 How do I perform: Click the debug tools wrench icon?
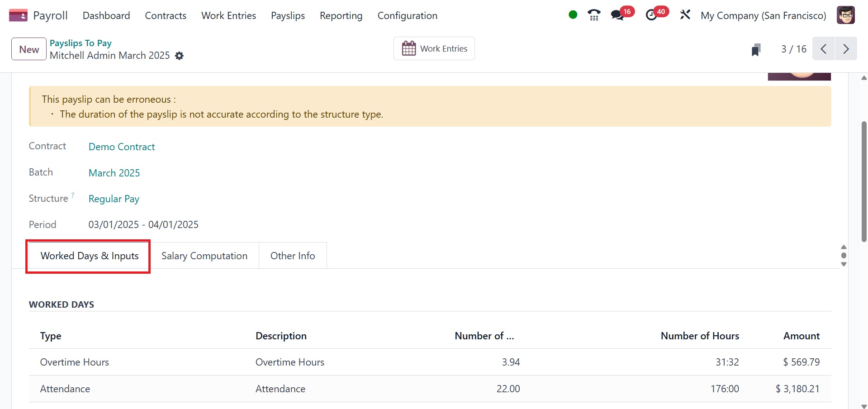click(x=685, y=15)
